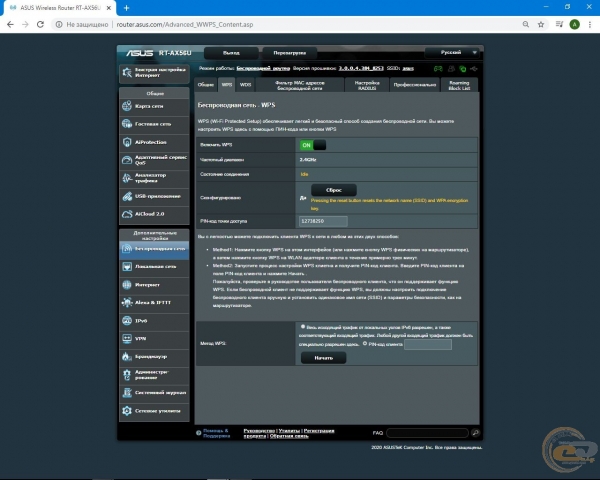Image resolution: width=600 pixels, height=480 pixels.
Task: Toggle the Enable WPS switch
Action: pos(313,145)
